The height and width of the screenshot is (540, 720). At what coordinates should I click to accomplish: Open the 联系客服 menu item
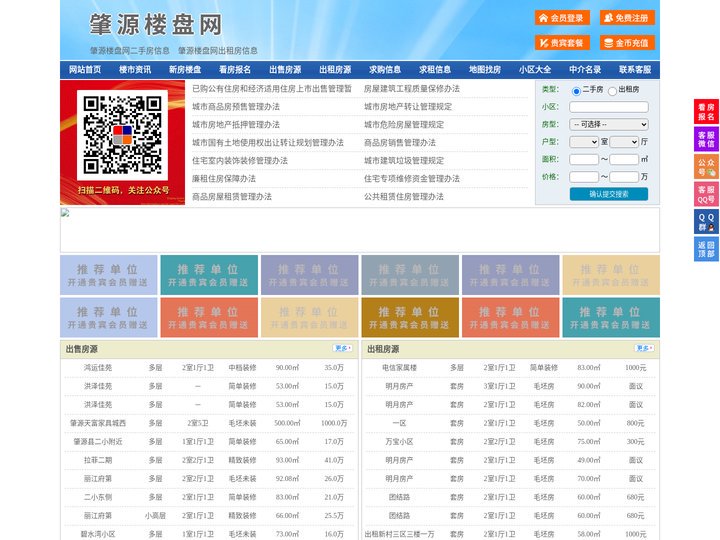(635, 70)
